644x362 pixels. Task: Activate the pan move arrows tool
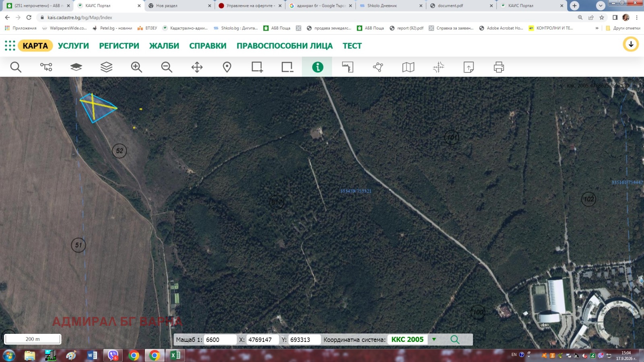197,67
